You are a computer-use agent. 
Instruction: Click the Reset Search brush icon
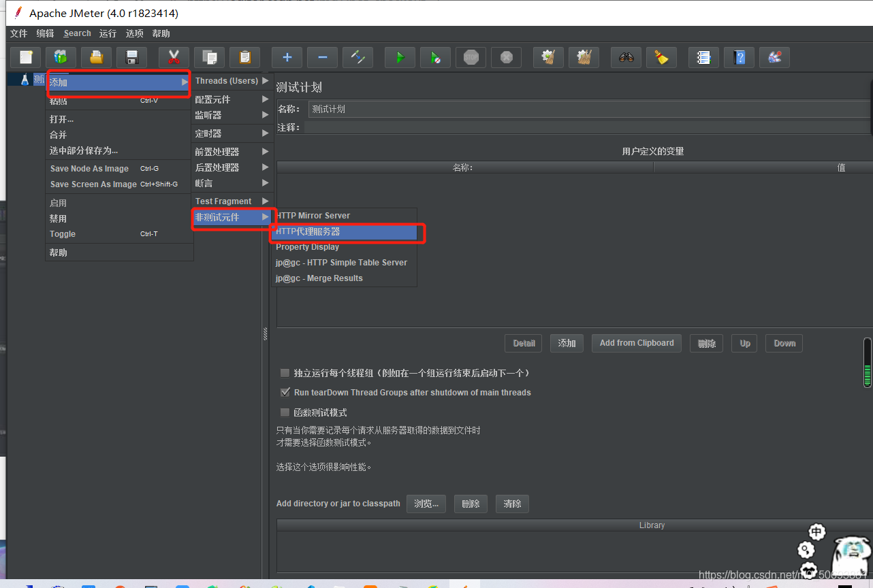coord(662,57)
